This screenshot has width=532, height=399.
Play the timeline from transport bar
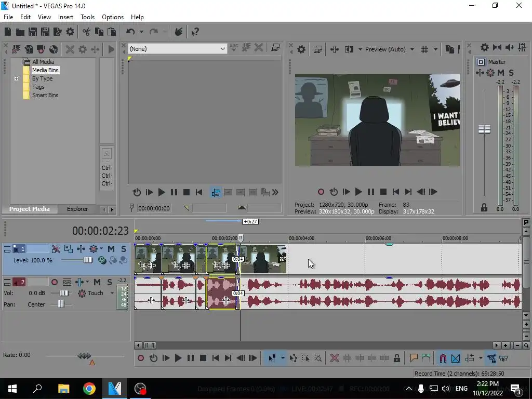[x=178, y=358]
